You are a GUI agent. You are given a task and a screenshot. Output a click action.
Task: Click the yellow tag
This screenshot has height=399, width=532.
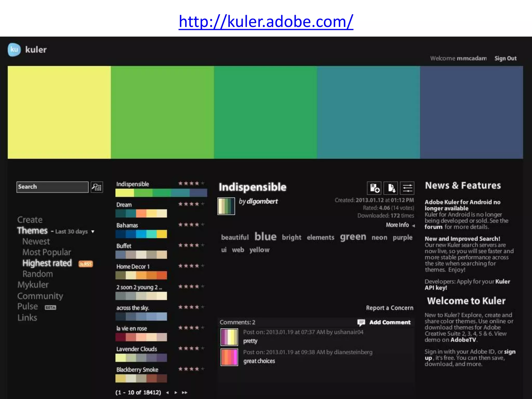(x=259, y=250)
